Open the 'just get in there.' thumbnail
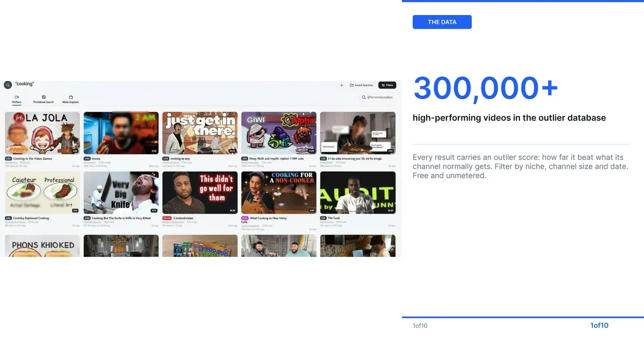Viewport: 644px width, 338px height. pos(200,133)
